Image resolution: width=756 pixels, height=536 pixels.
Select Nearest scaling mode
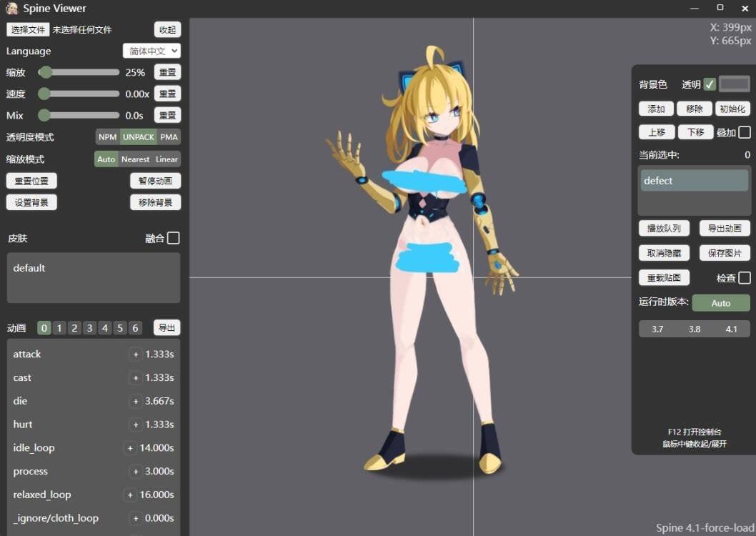pyautogui.click(x=136, y=159)
